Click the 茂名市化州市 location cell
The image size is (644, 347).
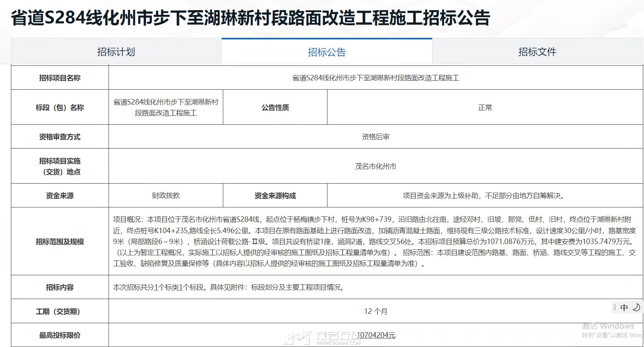tap(375, 166)
